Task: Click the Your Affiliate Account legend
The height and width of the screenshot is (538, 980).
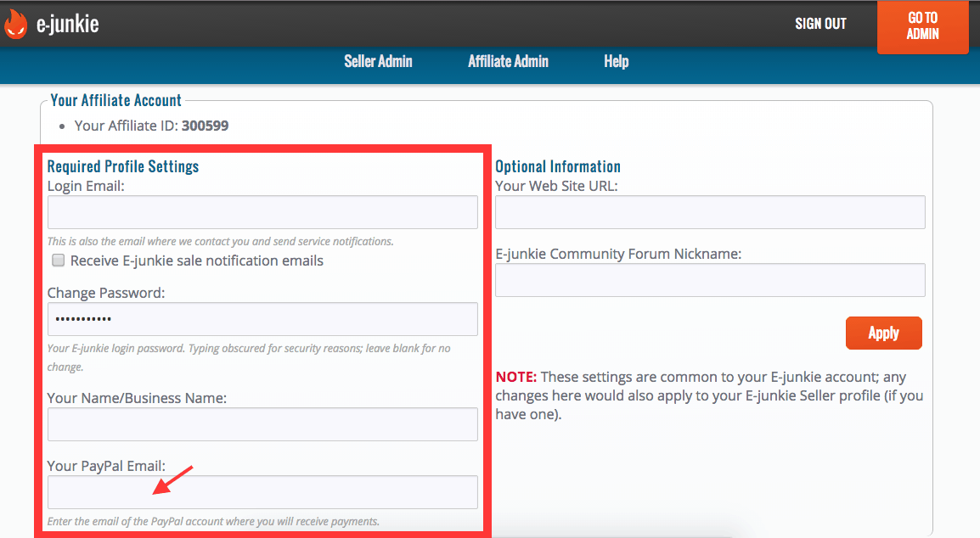Action: [x=116, y=100]
